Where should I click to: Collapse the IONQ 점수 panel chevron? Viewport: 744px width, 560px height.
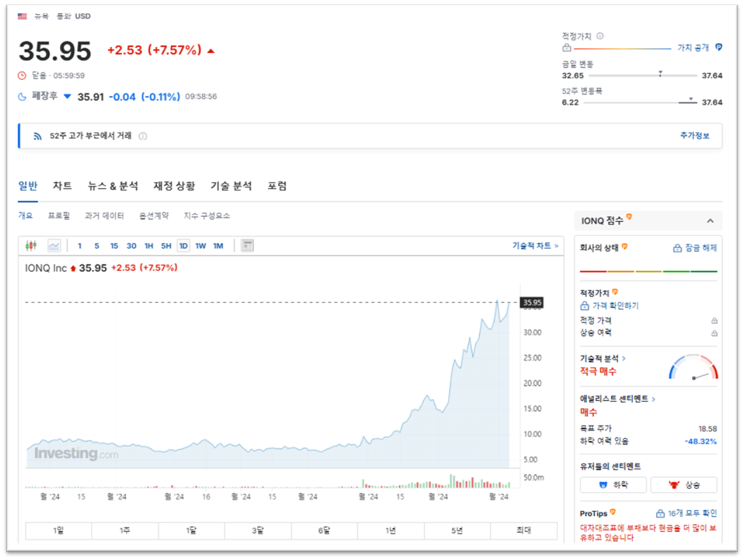(x=710, y=221)
